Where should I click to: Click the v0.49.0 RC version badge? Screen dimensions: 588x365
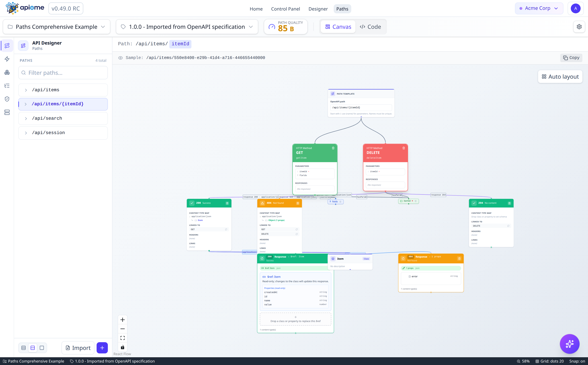66,8
